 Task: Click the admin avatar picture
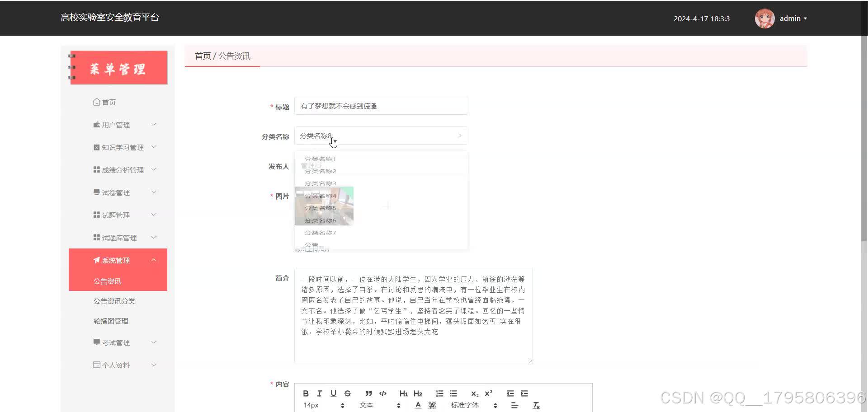click(764, 19)
